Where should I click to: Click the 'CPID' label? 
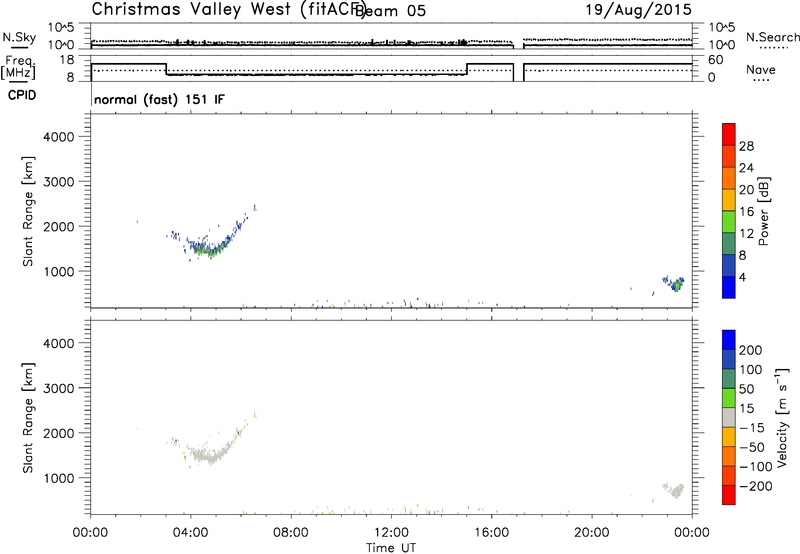[22, 95]
